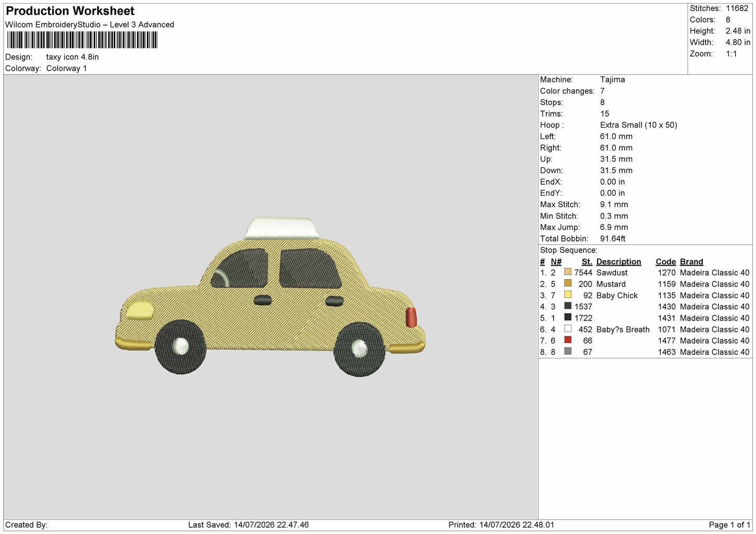Click the 'Code' column header
This screenshot has width=756, height=534.
[x=666, y=262]
